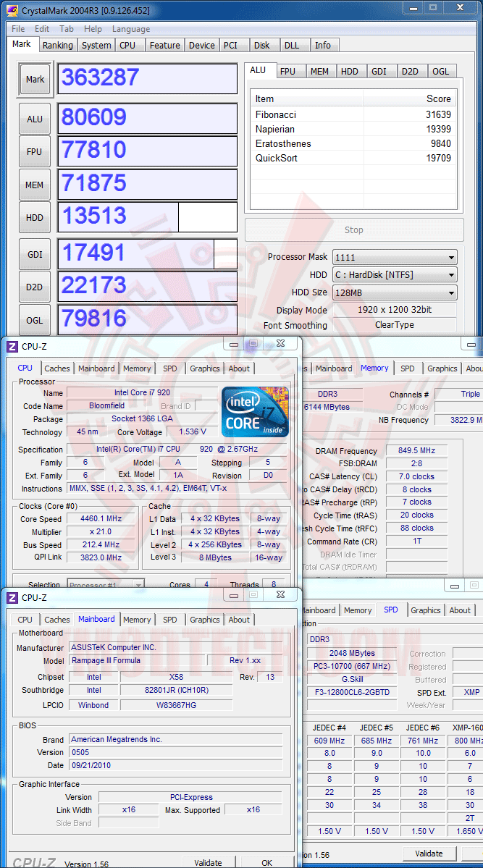This screenshot has height=868, width=483.
Task: Click the CPU-Z icon in the processor window title bar
Action: click(12, 347)
